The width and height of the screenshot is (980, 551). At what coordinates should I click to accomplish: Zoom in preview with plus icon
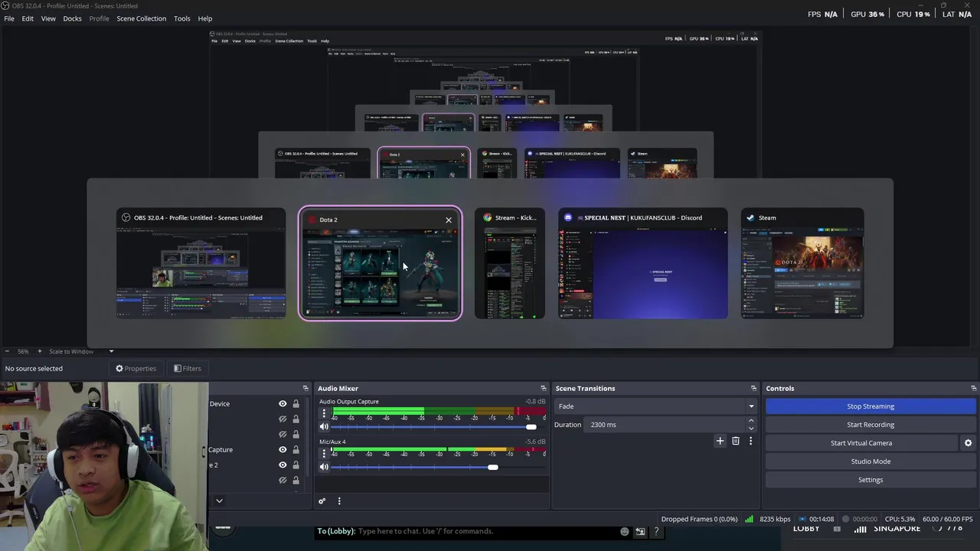pyautogui.click(x=40, y=351)
